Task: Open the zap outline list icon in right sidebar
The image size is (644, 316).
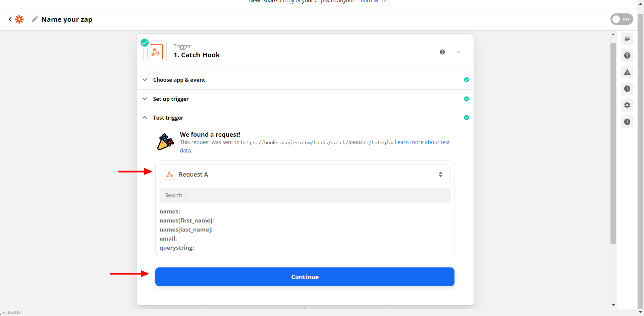Action: [627, 39]
